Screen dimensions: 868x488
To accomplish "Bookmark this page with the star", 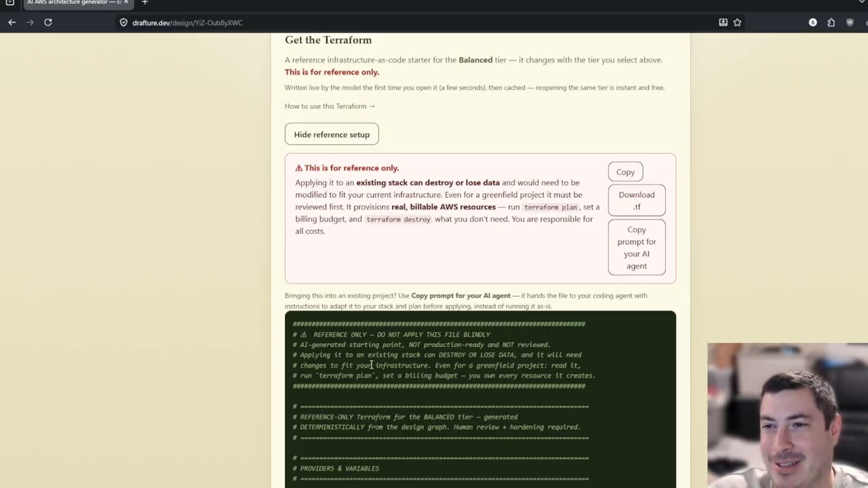I will coord(737,22).
